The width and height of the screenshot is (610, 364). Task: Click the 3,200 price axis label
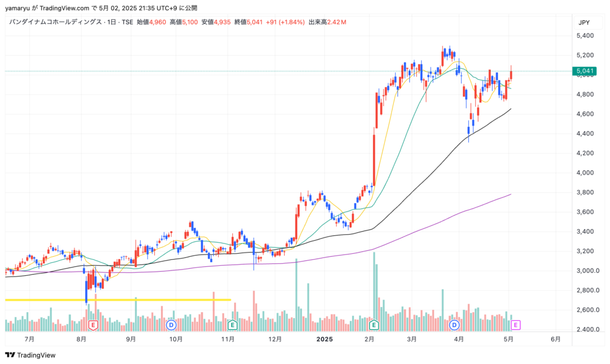tap(585, 251)
